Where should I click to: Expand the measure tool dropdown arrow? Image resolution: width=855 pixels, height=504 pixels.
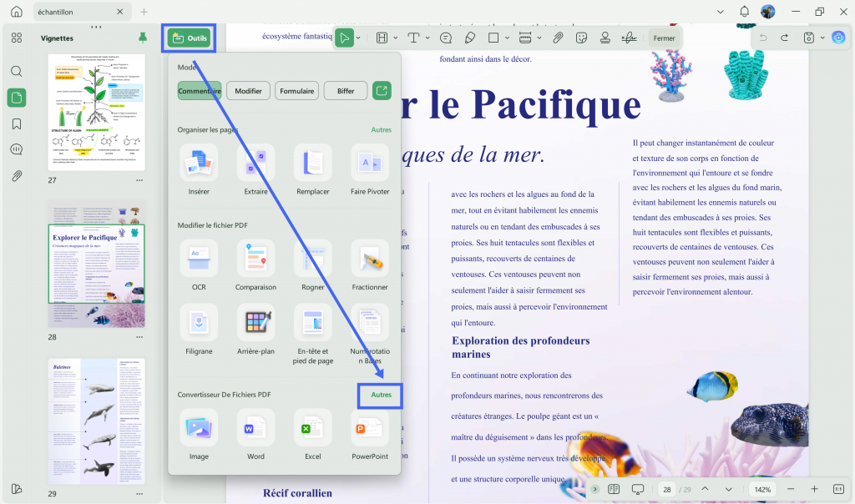(539, 38)
